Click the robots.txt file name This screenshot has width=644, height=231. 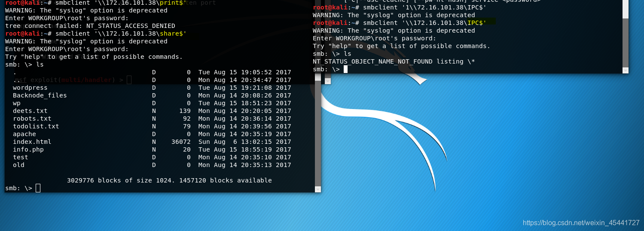[x=32, y=119]
